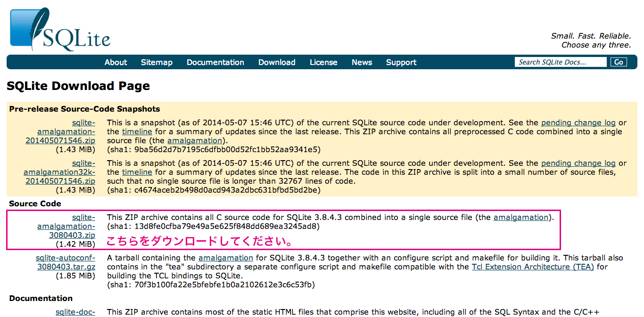Select the (1.42 MiB) size text
Image resolution: width=644 pixels, height=317 pixels.
[x=75, y=244]
